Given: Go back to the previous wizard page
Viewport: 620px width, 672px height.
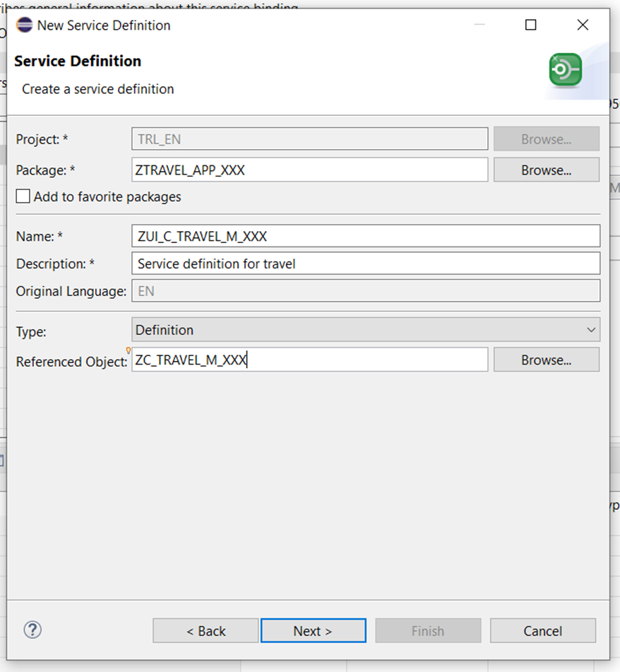Looking at the screenshot, I should (x=205, y=630).
